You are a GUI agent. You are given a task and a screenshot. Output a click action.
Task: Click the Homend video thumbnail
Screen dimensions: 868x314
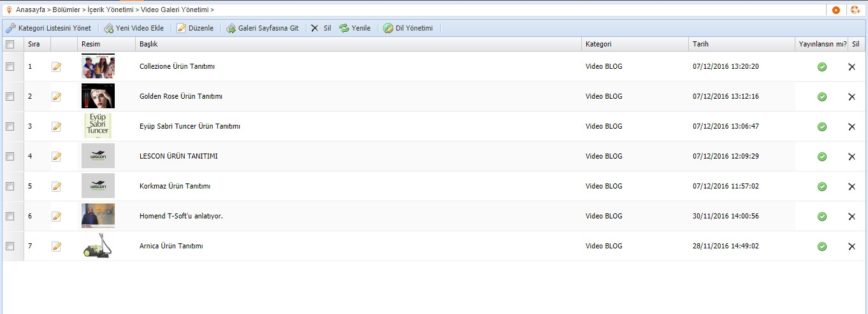point(98,216)
